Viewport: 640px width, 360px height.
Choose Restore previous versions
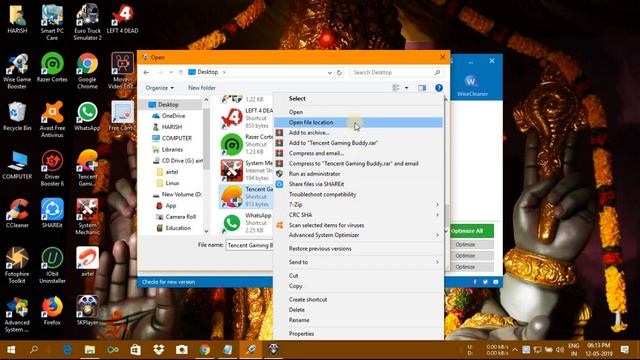pos(358,249)
